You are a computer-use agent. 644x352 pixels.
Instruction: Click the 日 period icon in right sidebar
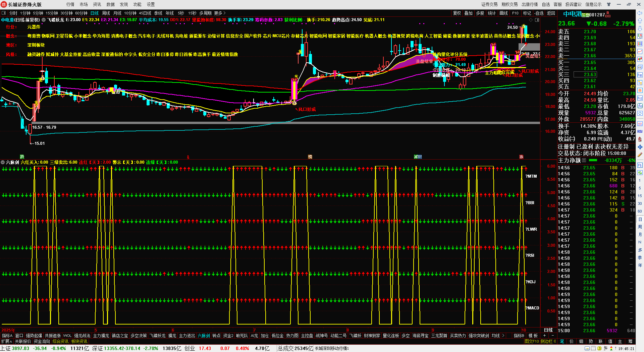(x=640, y=219)
